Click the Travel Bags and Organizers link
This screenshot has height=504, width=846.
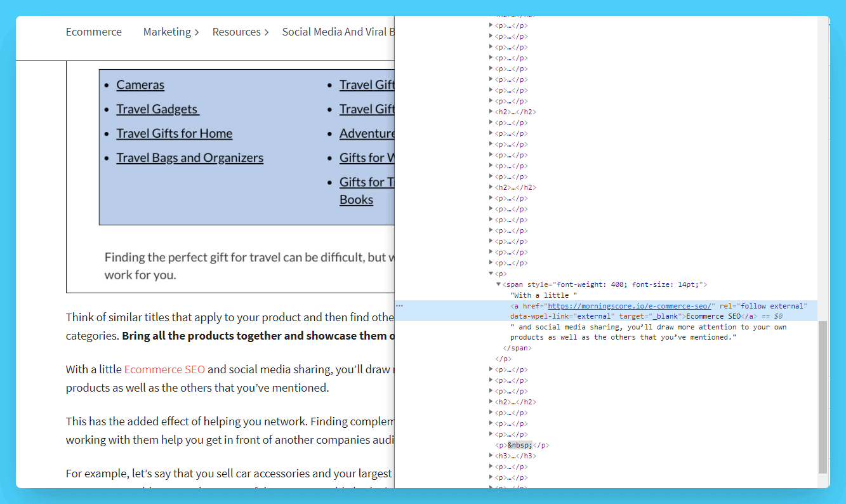190,158
